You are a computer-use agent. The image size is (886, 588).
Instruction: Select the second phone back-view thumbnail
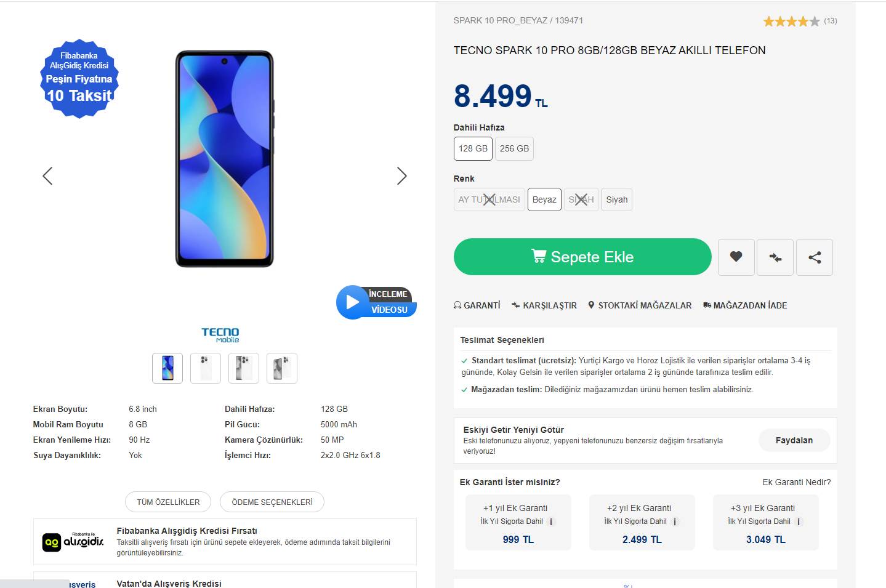[206, 368]
